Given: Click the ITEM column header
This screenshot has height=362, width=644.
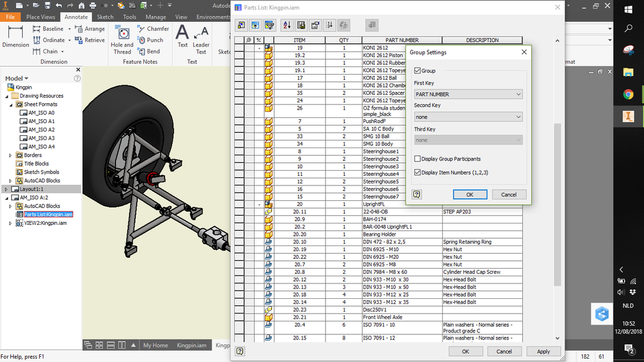Looking at the screenshot, I should 299,40.
